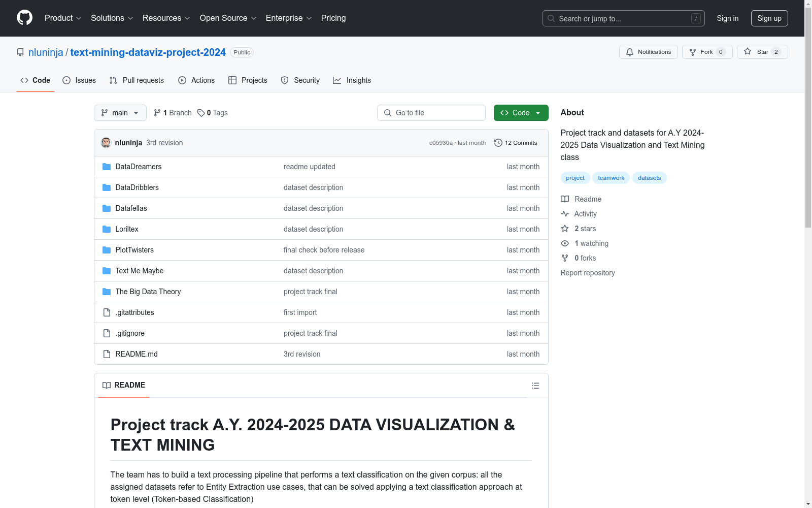Switch to the Issues tab
The width and height of the screenshot is (812, 508).
79,80
